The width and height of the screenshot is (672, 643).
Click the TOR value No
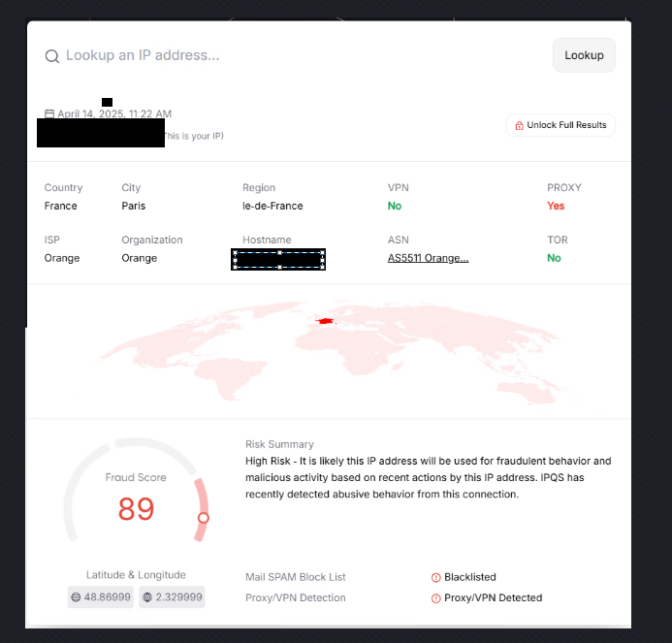click(554, 258)
